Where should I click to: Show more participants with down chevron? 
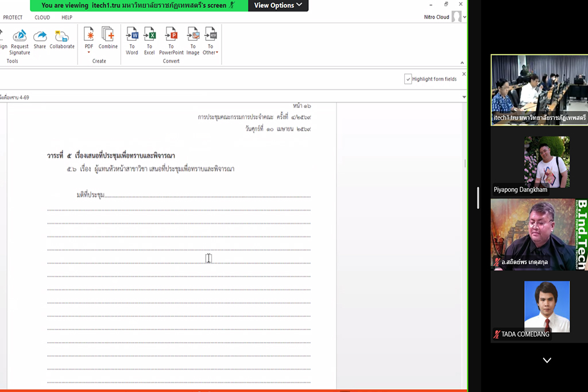point(547,360)
